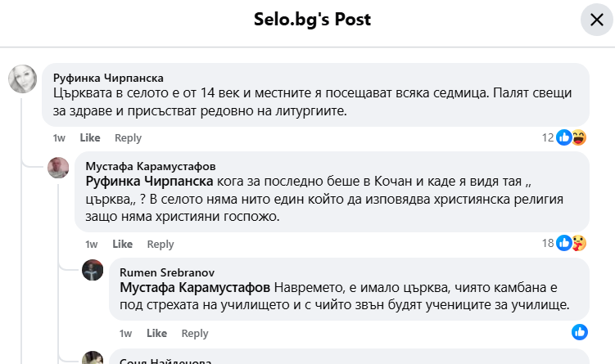Like Руфинка Чирпанска's comment

pyautogui.click(x=89, y=137)
